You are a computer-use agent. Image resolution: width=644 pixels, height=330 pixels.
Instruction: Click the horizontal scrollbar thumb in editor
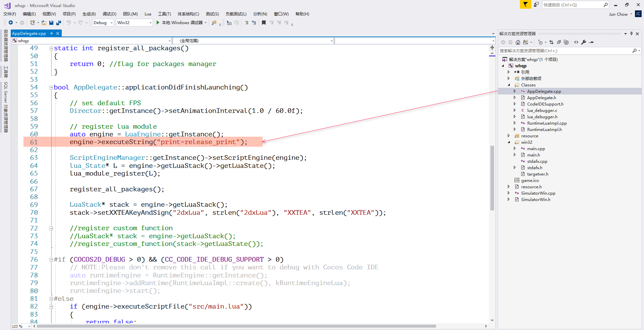click(236, 326)
